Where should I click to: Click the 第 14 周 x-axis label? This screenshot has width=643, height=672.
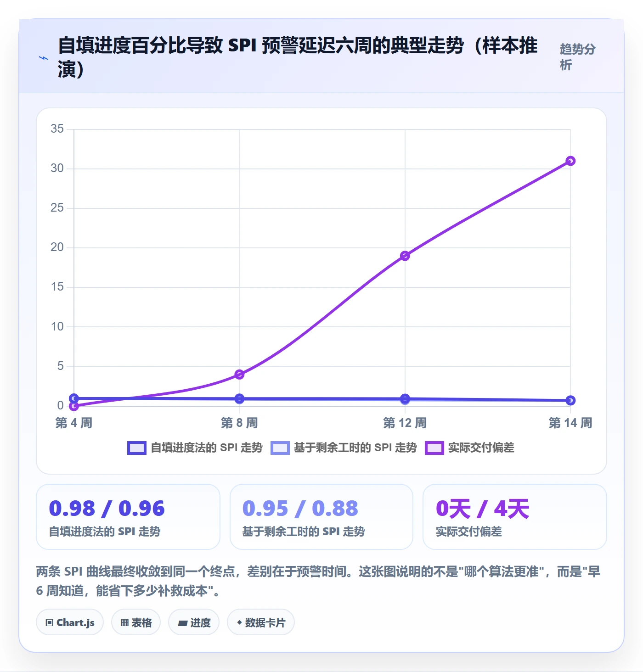tap(570, 423)
